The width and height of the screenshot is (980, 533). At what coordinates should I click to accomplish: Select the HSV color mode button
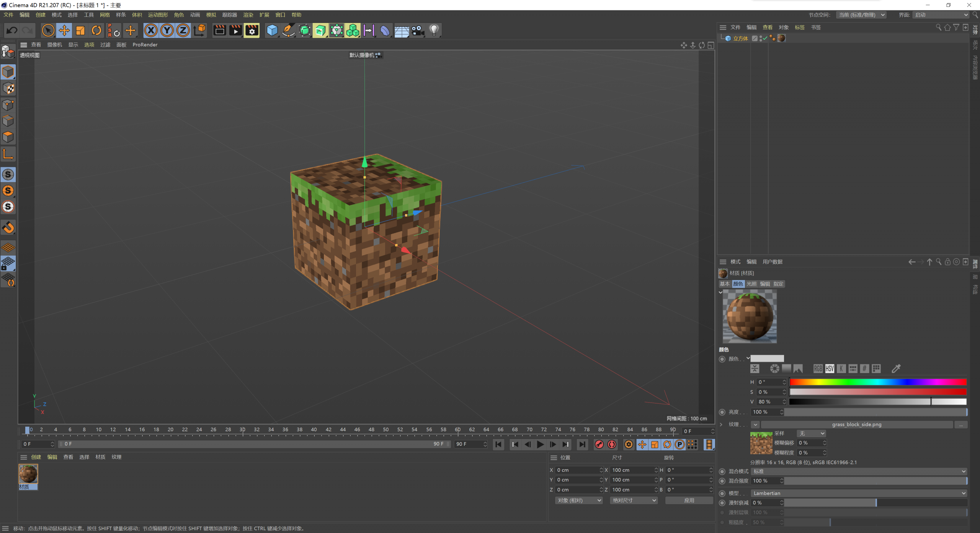coord(830,368)
